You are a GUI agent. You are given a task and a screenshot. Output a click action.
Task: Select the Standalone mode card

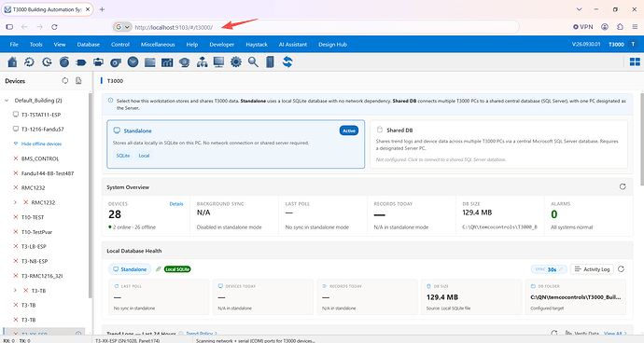[236, 144]
